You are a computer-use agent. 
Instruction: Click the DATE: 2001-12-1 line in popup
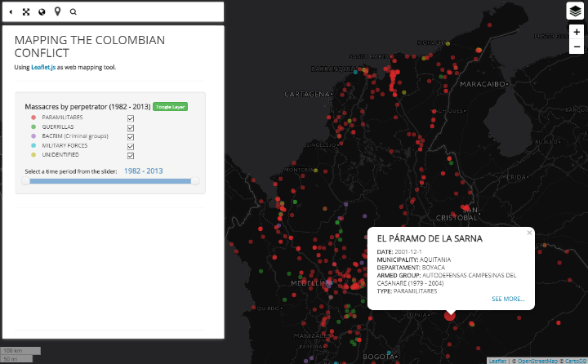(399, 251)
